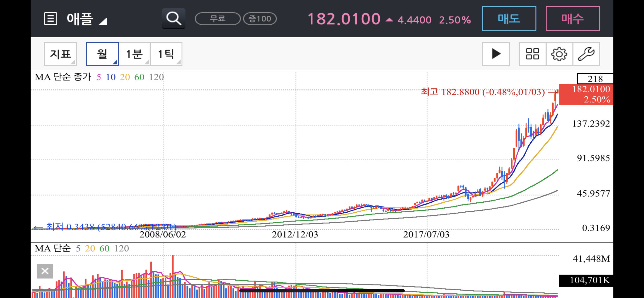
Task: Open chart settings gear icon
Action: pyautogui.click(x=559, y=54)
